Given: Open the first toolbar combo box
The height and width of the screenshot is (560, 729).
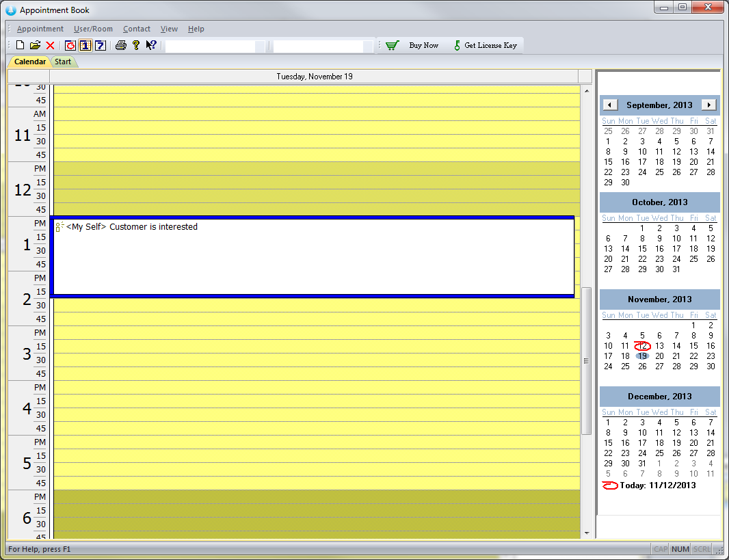Looking at the screenshot, I should [x=260, y=46].
